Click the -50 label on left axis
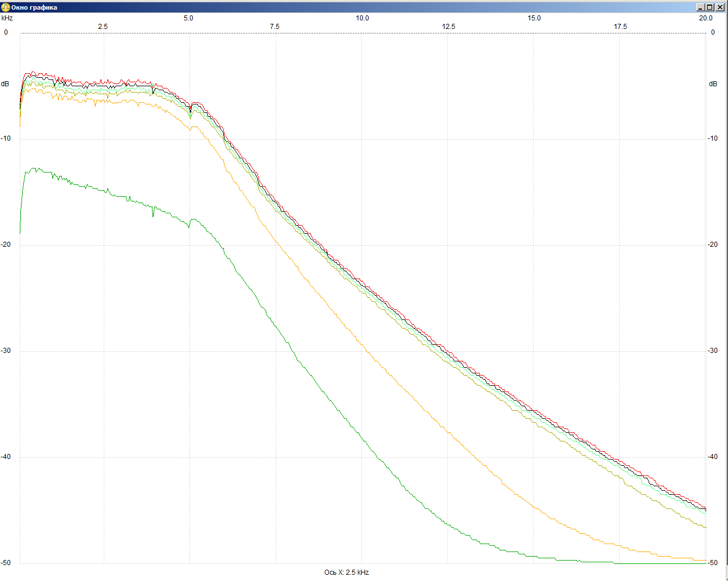The width and height of the screenshot is (728, 581). [x=6, y=563]
